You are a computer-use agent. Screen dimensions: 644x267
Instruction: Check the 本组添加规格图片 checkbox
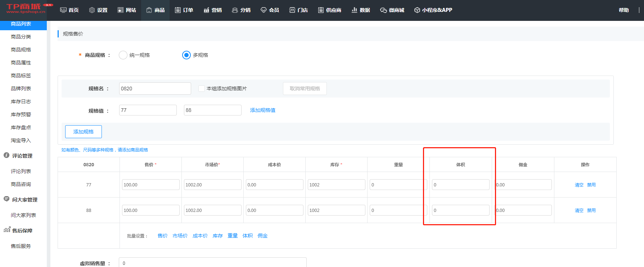(x=202, y=89)
